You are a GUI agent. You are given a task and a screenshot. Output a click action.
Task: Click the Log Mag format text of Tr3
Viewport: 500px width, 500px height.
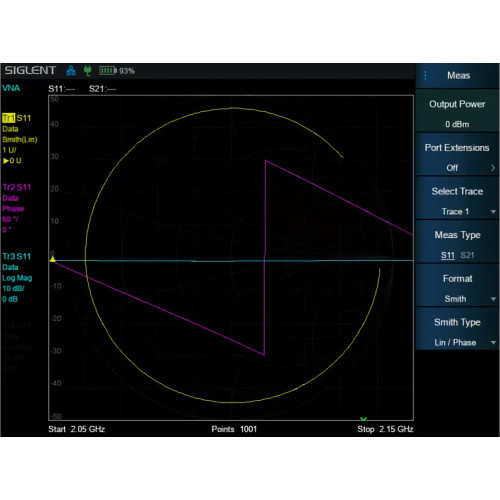17,278
